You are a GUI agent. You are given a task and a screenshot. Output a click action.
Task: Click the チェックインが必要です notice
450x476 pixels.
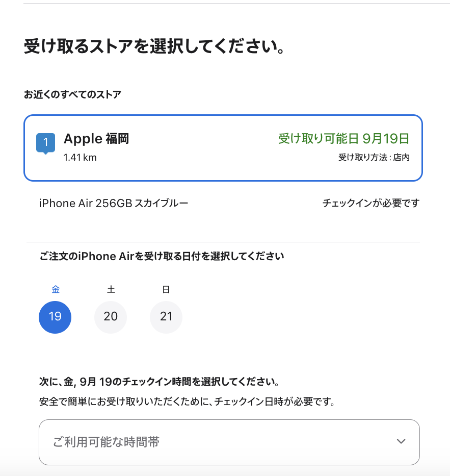tap(371, 203)
